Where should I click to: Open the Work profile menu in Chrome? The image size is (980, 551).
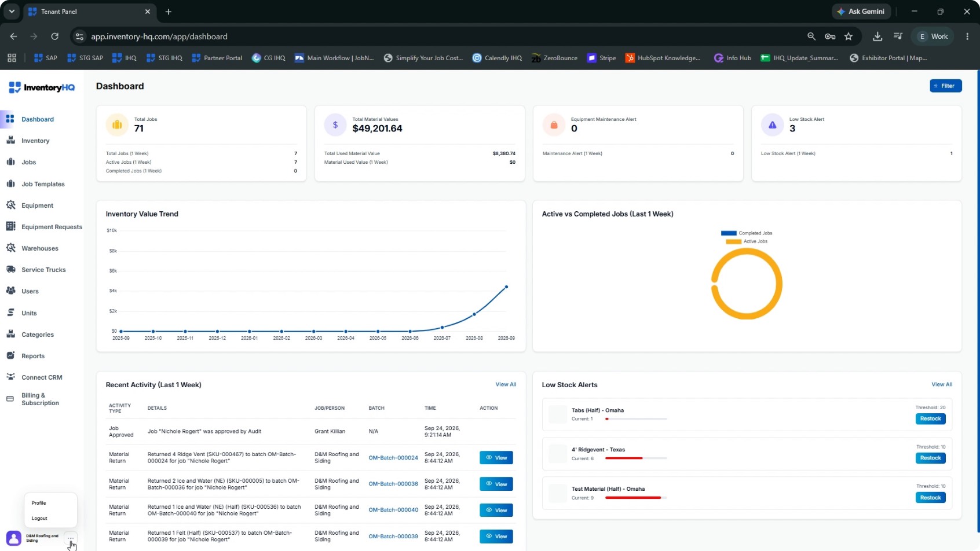tap(933, 36)
